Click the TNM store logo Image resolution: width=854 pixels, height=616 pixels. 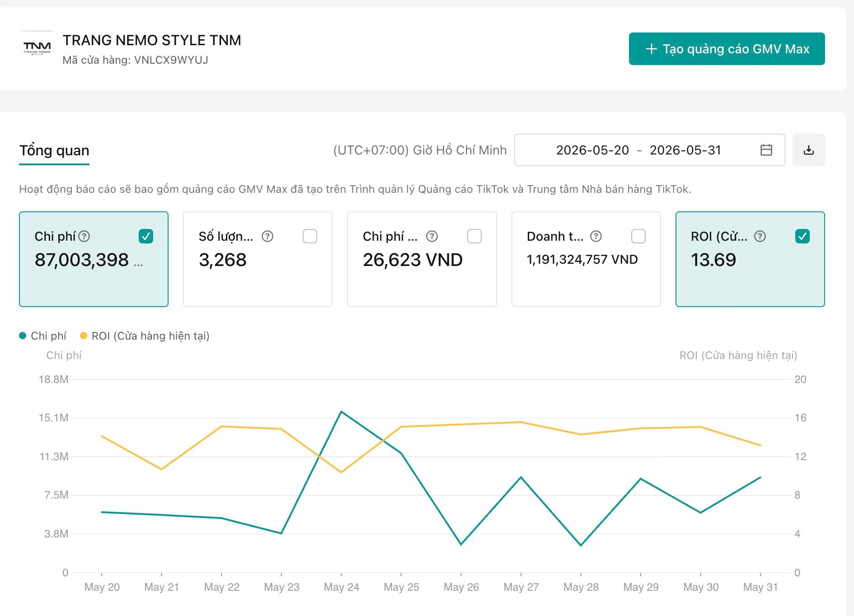[37, 47]
